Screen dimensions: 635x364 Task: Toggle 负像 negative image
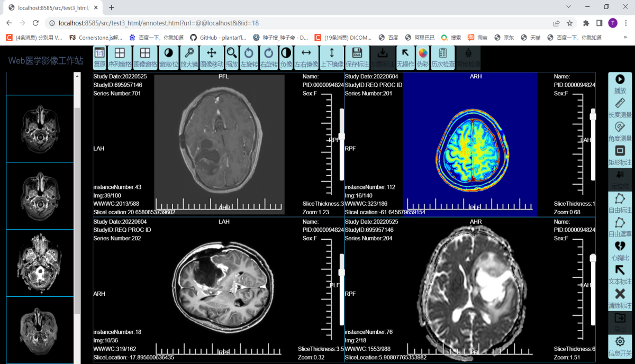(286, 58)
